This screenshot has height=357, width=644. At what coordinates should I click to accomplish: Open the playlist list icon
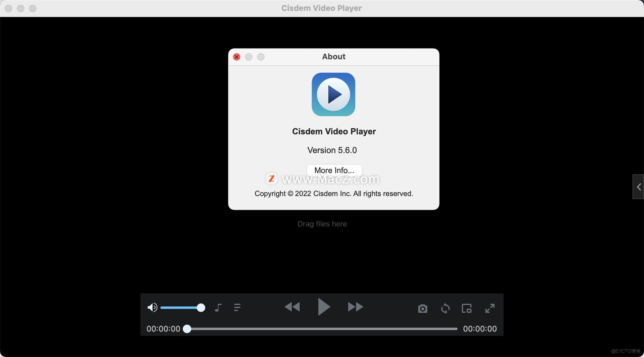237,307
